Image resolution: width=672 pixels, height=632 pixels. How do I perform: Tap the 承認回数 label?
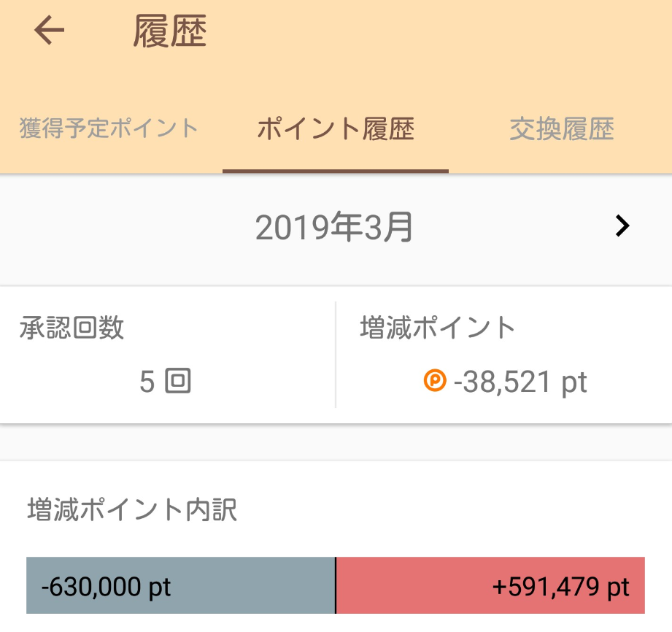[x=72, y=328]
